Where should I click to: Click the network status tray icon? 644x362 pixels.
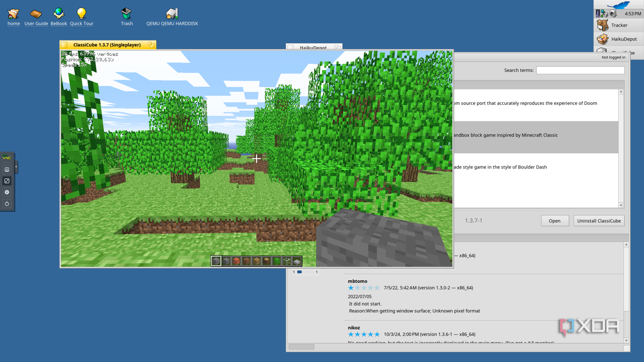[x=604, y=14]
